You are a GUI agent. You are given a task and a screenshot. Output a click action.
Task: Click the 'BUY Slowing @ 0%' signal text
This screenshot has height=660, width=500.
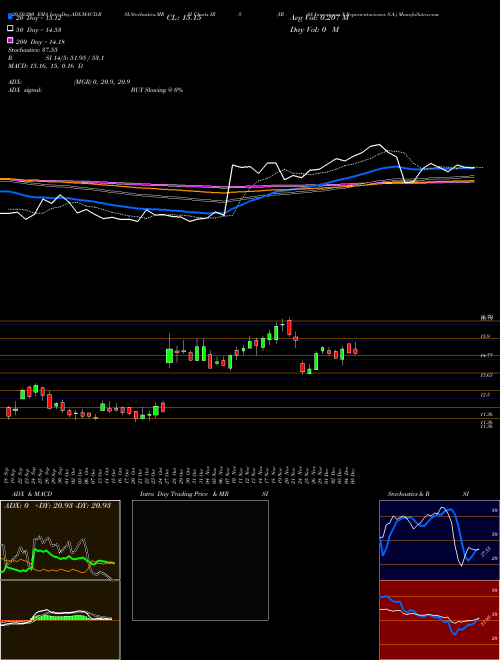[157, 90]
